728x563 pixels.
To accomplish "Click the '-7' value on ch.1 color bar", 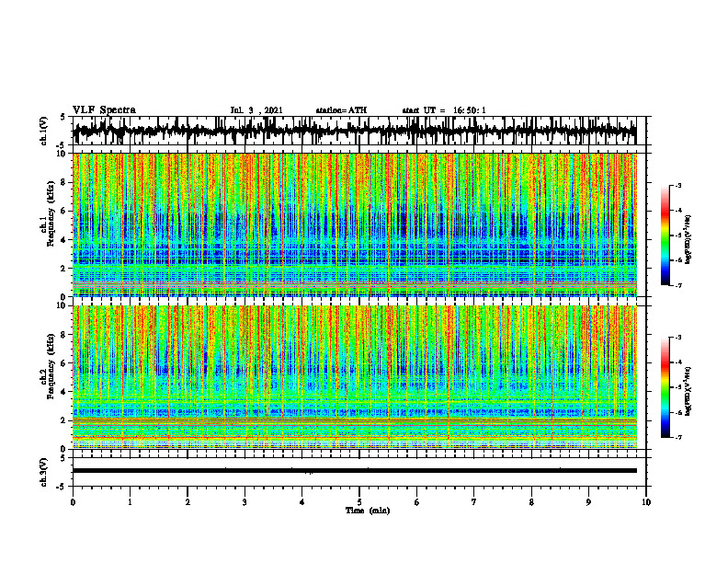I will [x=678, y=285].
